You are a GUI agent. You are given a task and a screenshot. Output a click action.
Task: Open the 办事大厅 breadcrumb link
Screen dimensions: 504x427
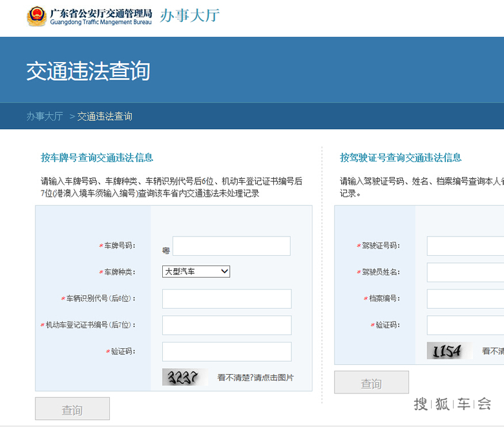[45, 116]
